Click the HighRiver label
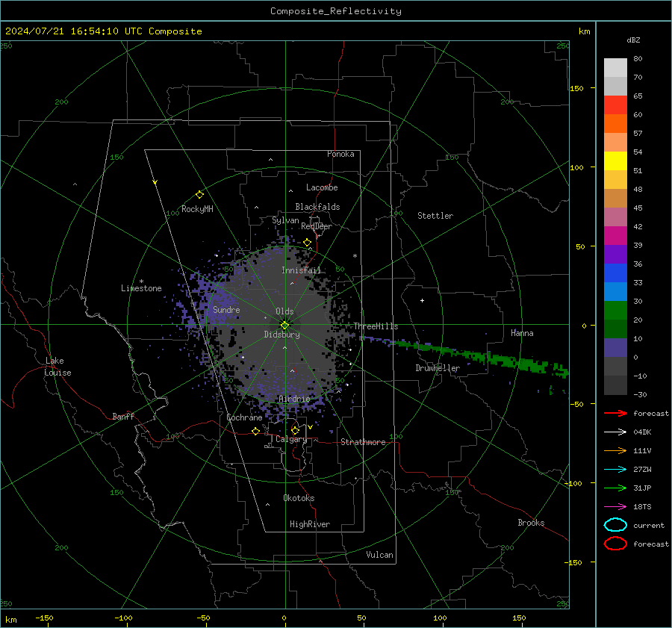Image resolution: width=672 pixels, height=628 pixels. (310, 524)
